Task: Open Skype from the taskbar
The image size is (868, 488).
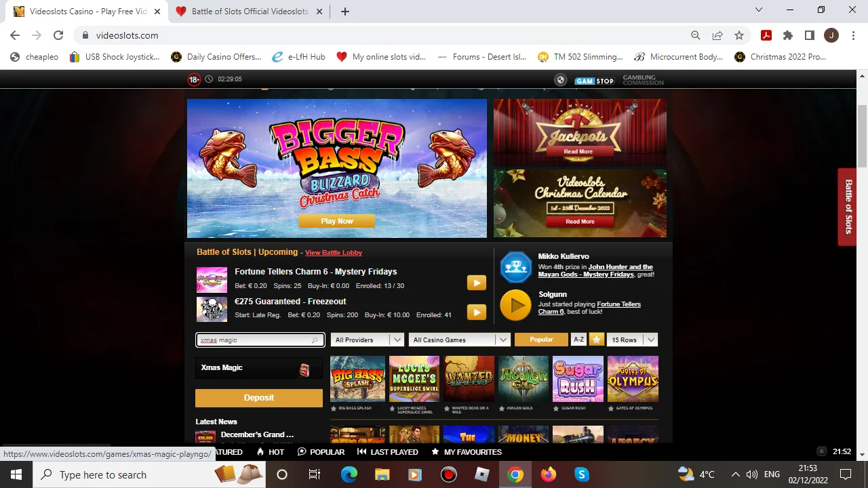Action: pyautogui.click(x=582, y=474)
